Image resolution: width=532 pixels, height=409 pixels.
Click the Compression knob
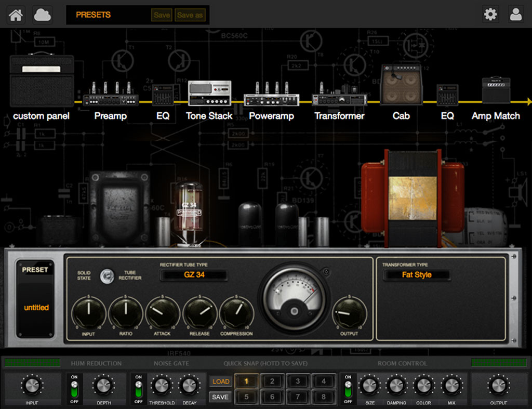[x=236, y=313]
